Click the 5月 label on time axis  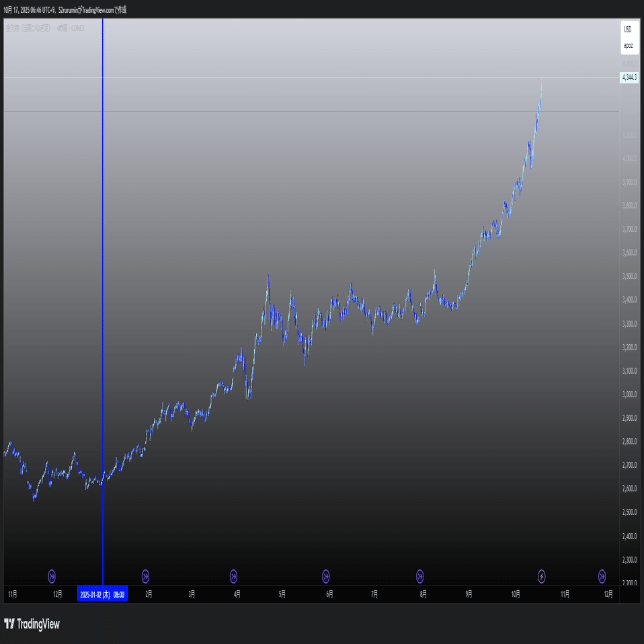282,594
